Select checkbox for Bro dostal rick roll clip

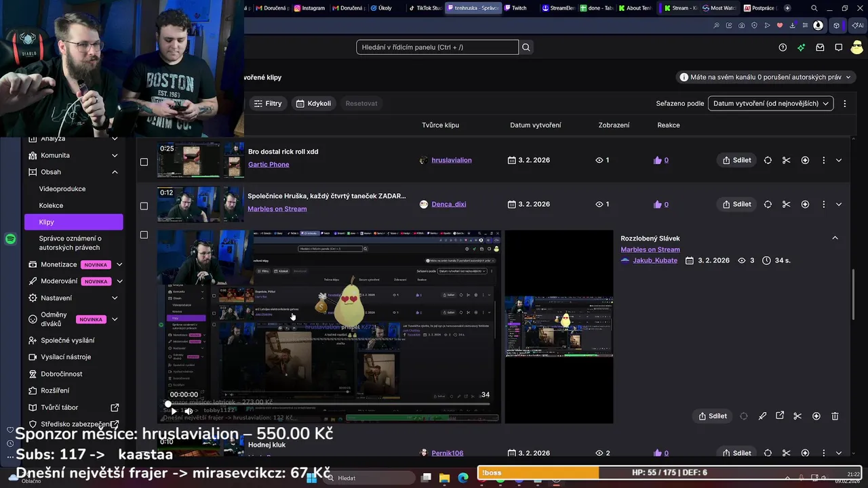coord(144,162)
